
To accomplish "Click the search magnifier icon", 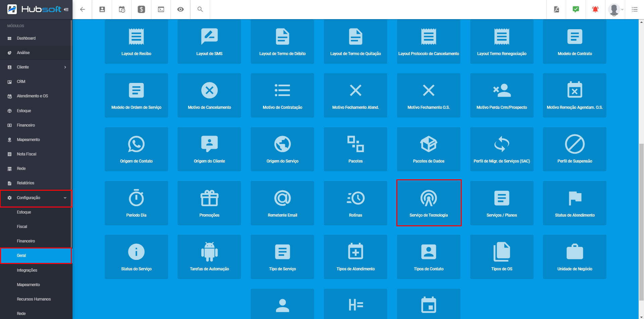I will 200,9.
